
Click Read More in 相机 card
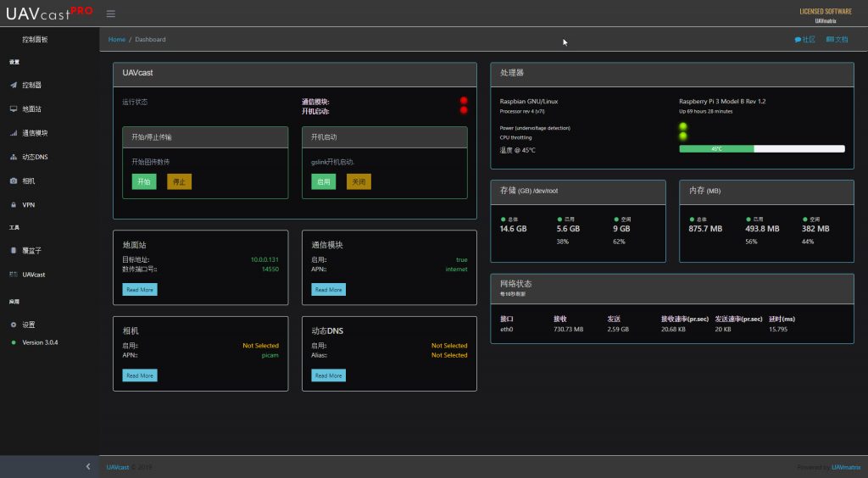pos(140,375)
